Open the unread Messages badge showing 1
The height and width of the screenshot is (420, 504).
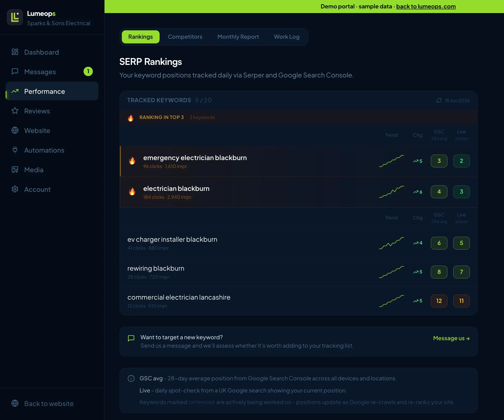[88, 71]
